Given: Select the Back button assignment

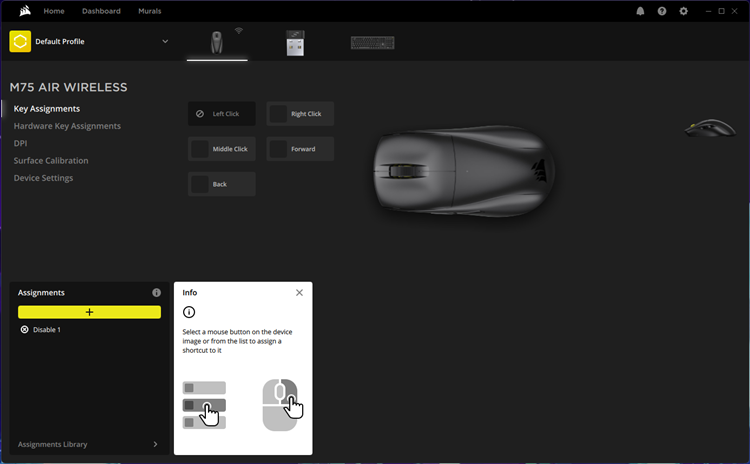Looking at the screenshot, I should [x=221, y=184].
